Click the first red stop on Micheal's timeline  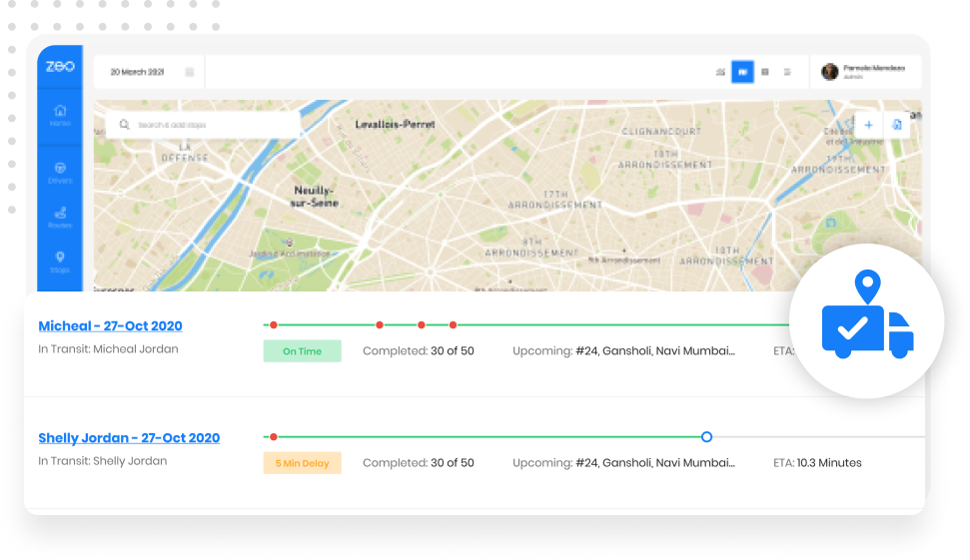tap(274, 325)
